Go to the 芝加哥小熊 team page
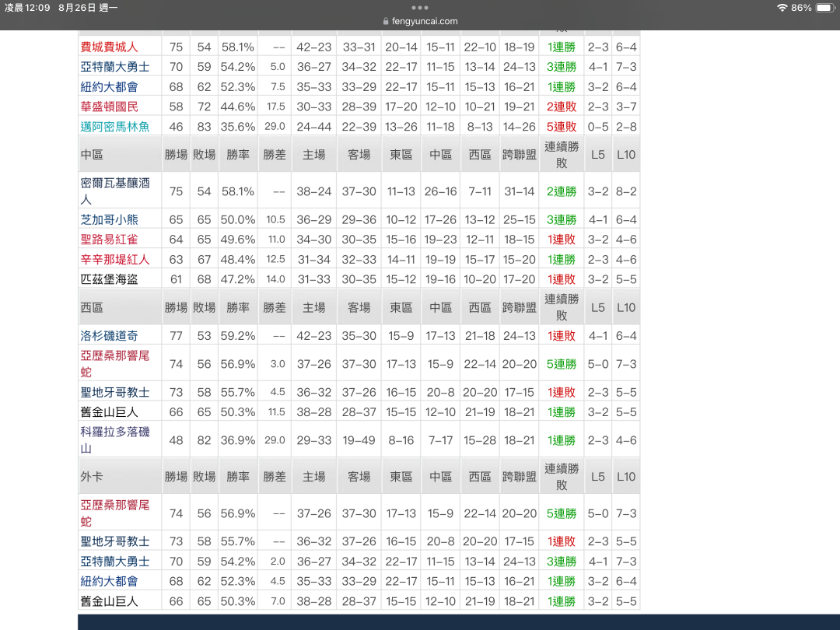 [x=110, y=219]
